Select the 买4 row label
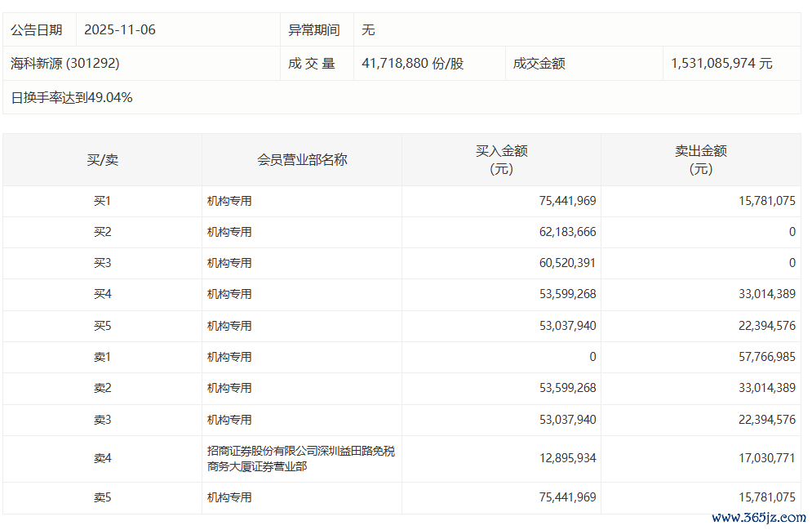812x530 pixels. (x=103, y=294)
